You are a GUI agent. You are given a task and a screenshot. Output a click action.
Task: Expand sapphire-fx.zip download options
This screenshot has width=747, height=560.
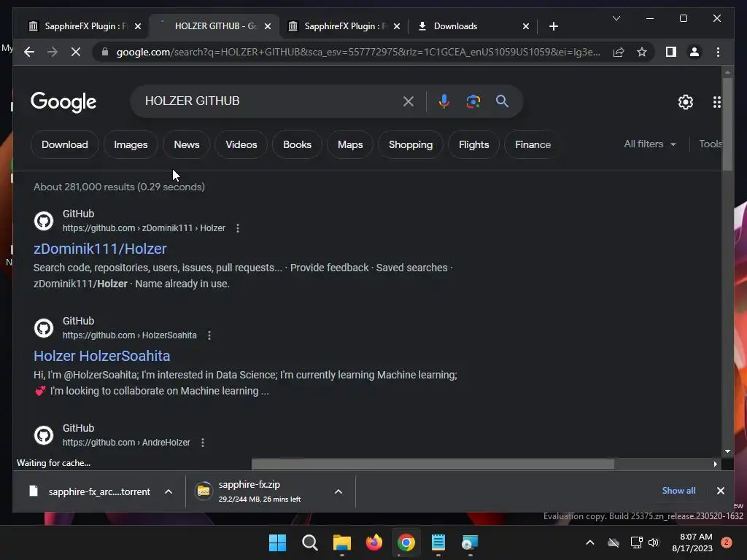[338, 491]
